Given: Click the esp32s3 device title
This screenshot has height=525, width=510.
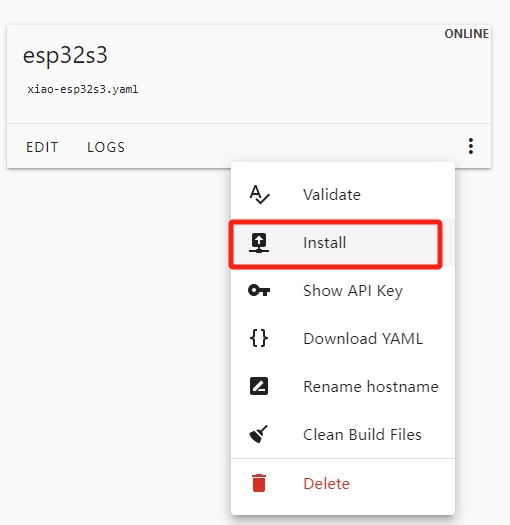Looking at the screenshot, I should (x=65, y=55).
